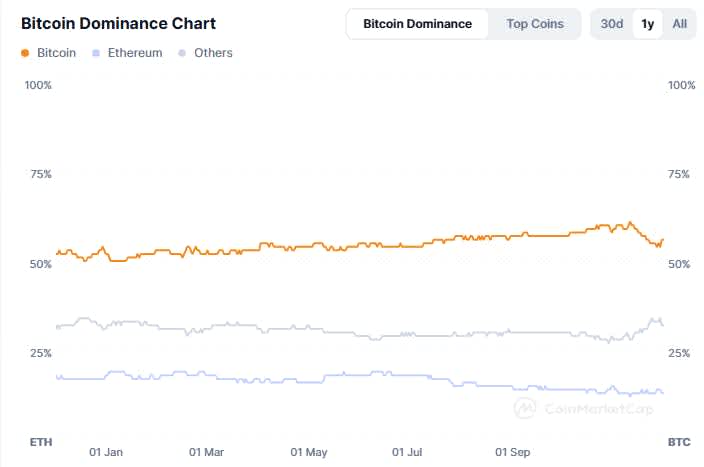
Task: Click the 01 Jan date marker
Action: [x=106, y=452]
